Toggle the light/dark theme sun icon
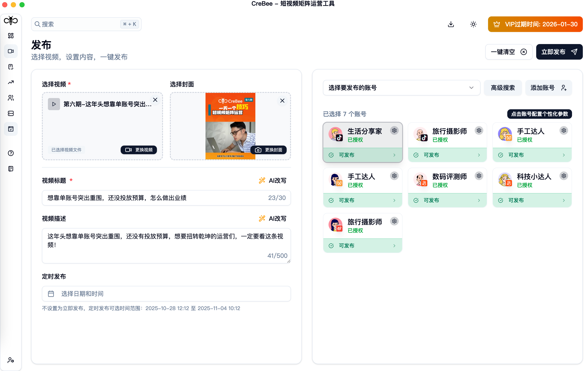 (x=473, y=24)
